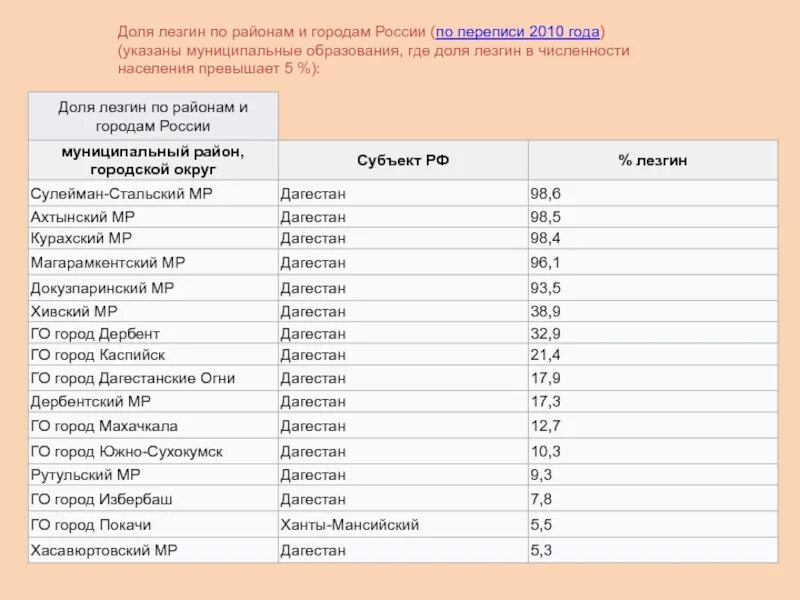Click the Докузпаринский МР cell
The image size is (800, 600).
[153, 288]
